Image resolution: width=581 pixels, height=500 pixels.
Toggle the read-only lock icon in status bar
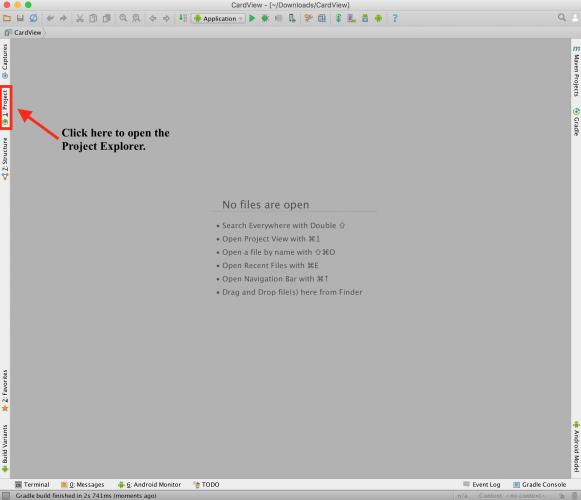[562, 496]
